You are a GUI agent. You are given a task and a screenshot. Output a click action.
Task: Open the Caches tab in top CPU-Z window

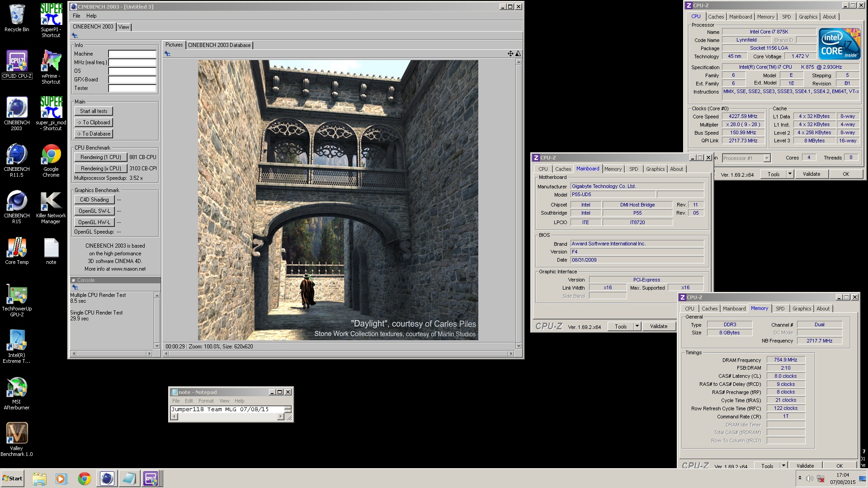(716, 17)
